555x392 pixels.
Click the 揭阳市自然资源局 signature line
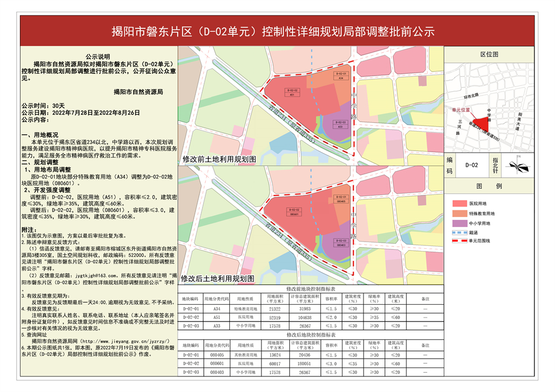pos(138,92)
